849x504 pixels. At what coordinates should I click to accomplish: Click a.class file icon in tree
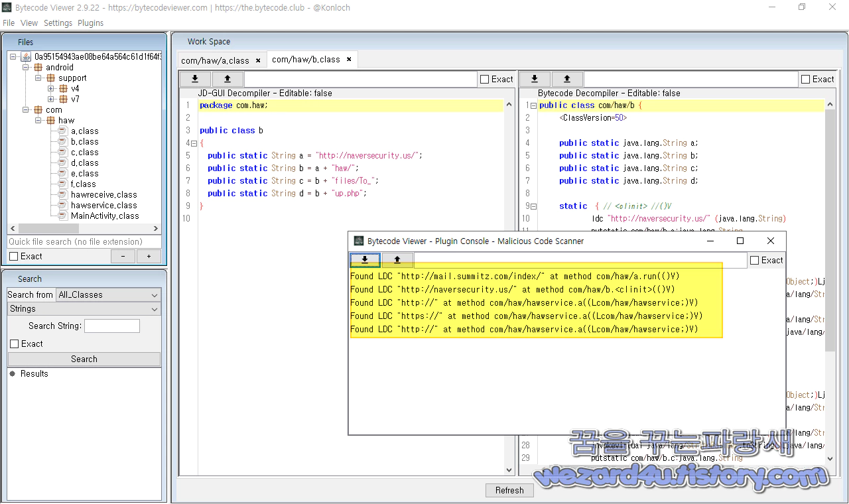click(63, 131)
